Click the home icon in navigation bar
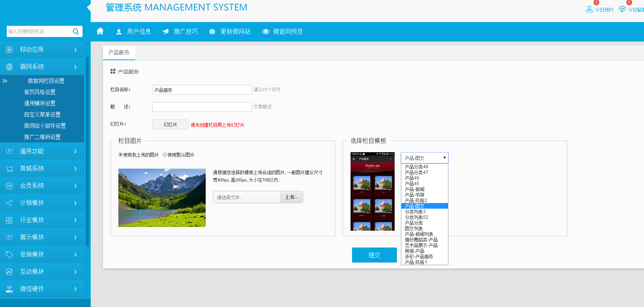The width and height of the screenshot is (644, 307). (x=100, y=31)
